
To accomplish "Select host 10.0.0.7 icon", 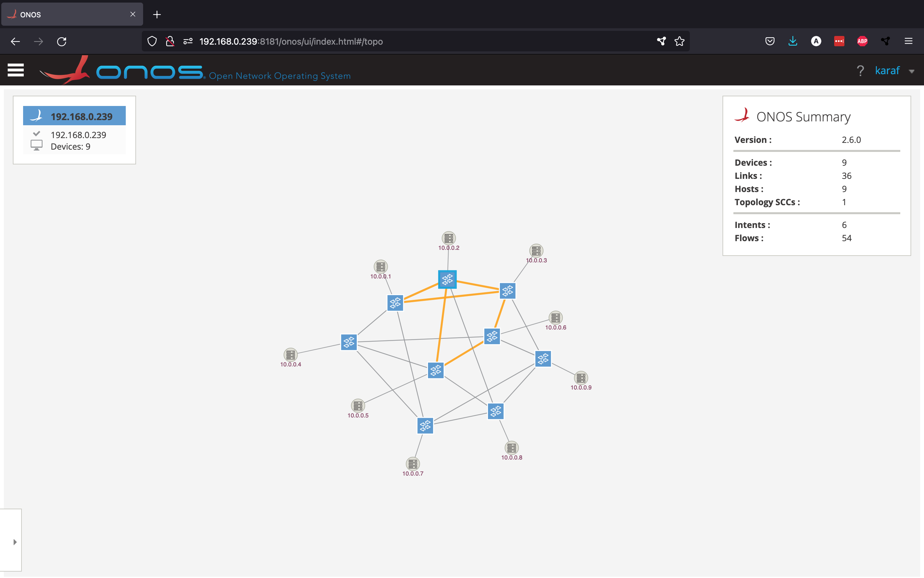I will pyautogui.click(x=412, y=464).
